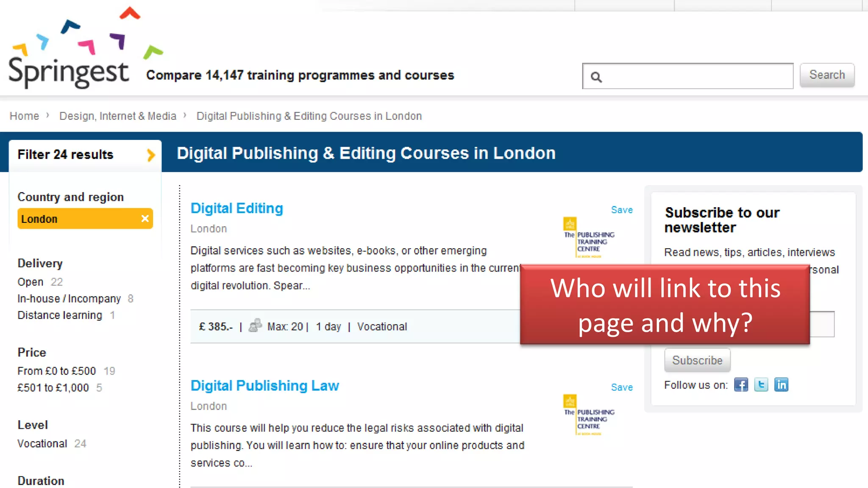This screenshot has width=868, height=488.
Task: Filter by Vocational level
Action: click(x=42, y=444)
